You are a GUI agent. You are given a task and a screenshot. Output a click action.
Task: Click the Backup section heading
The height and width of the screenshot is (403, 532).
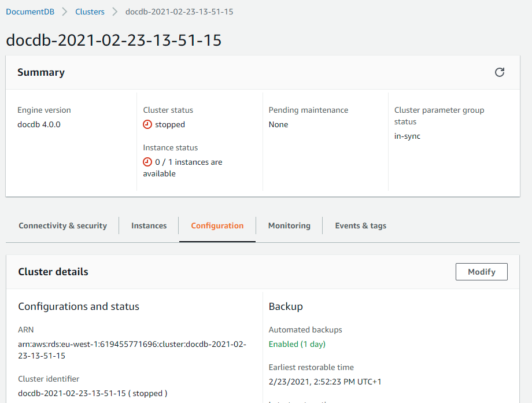(x=286, y=306)
